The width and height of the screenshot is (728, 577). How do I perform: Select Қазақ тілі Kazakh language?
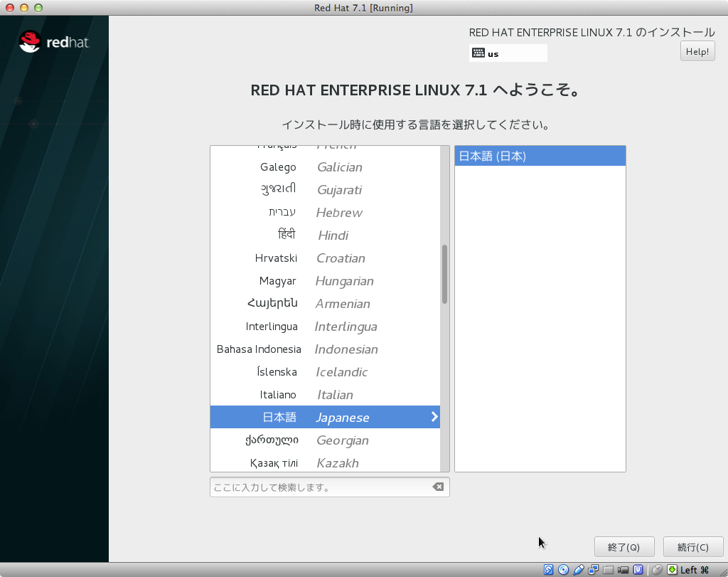coord(325,462)
